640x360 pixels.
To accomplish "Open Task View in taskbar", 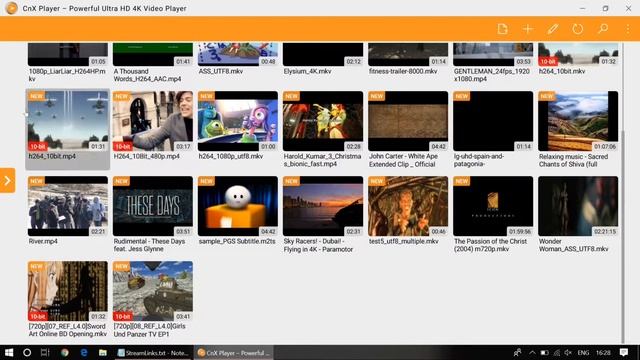I will 45,352.
